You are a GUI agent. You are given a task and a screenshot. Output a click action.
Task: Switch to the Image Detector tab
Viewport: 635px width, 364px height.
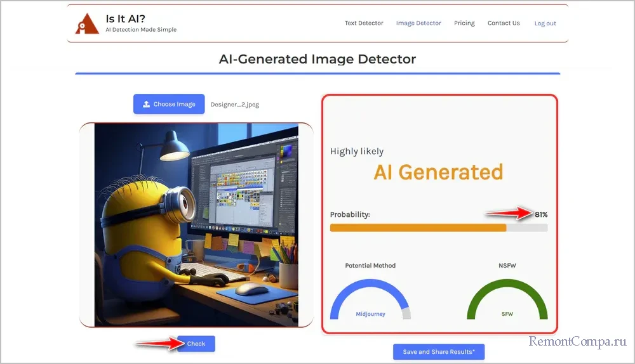[418, 23]
